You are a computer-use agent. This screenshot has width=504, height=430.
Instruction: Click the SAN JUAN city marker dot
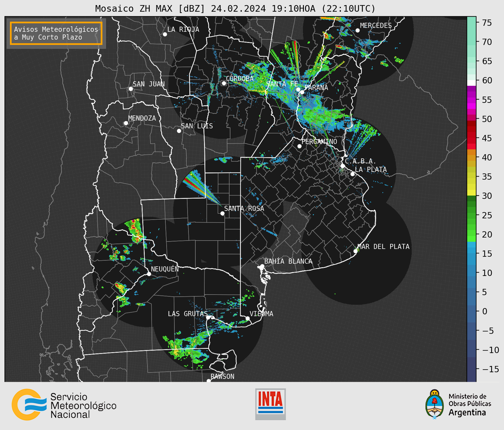pyautogui.click(x=131, y=89)
